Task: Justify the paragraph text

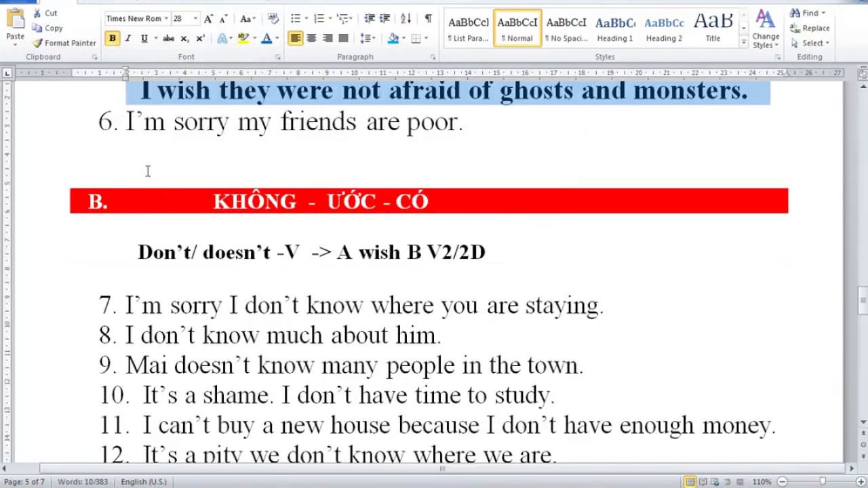Action: (x=343, y=39)
